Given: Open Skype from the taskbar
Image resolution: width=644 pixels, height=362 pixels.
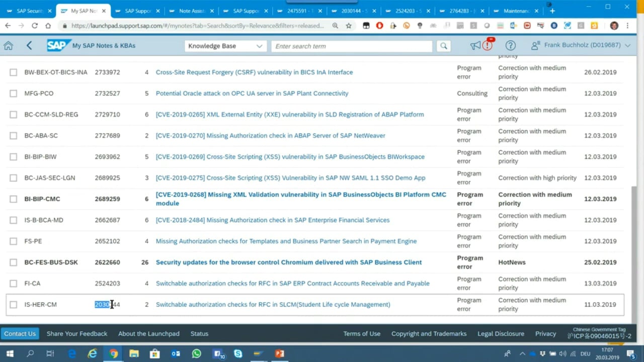Looking at the screenshot, I should tap(238, 353).
